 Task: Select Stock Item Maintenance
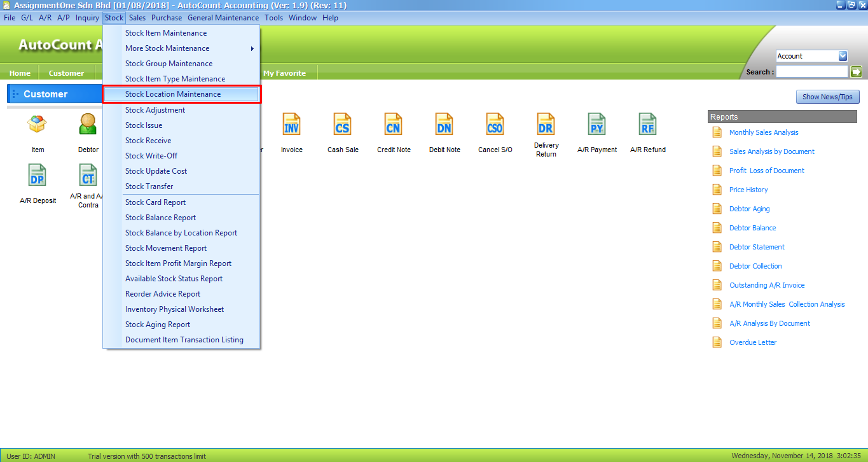tap(182, 33)
